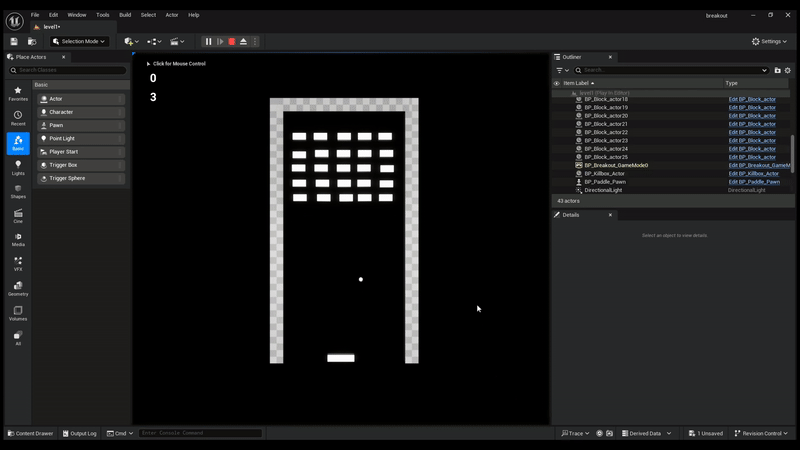Viewport: 800px width, 450px height.
Task: Open the cinematics clapperboard dropdown
Action: tap(177, 41)
